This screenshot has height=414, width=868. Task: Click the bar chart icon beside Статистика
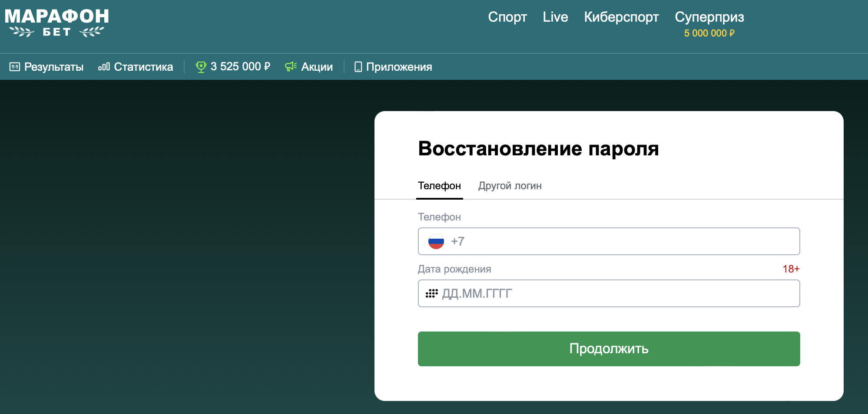tap(104, 67)
